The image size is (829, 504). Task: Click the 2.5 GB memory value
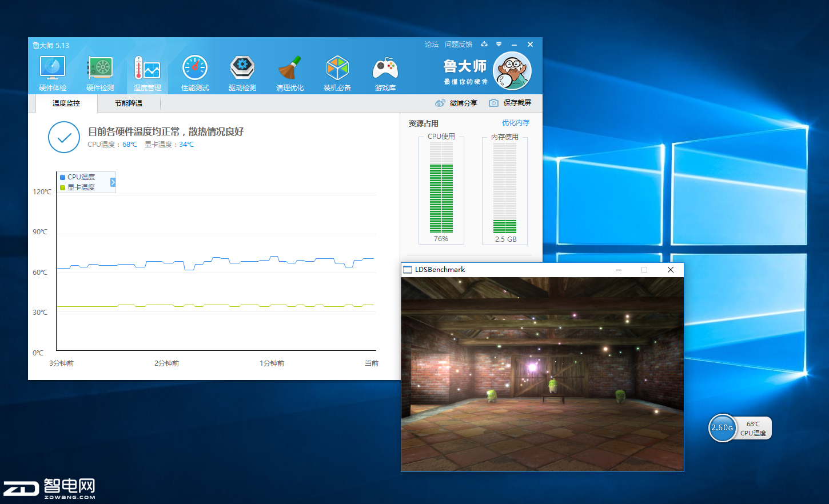click(x=505, y=239)
